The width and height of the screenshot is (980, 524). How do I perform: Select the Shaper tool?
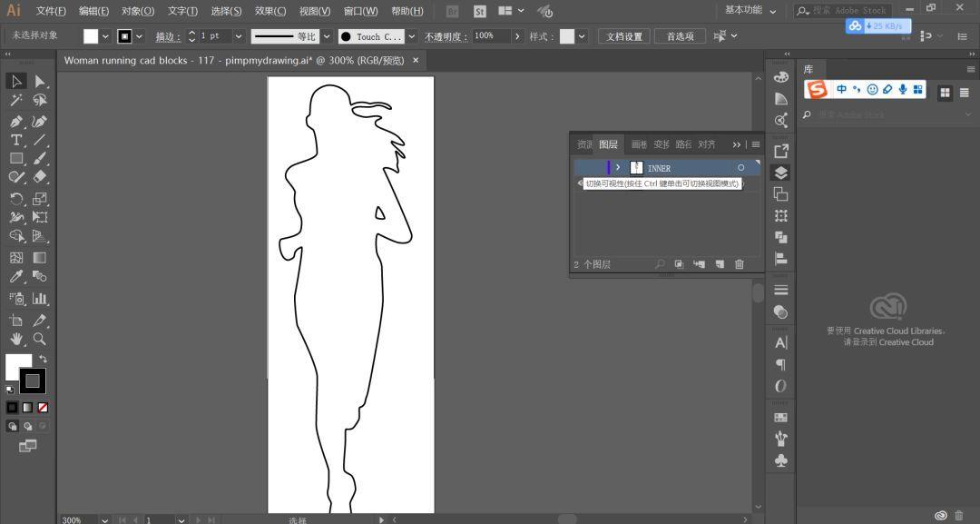click(x=17, y=178)
